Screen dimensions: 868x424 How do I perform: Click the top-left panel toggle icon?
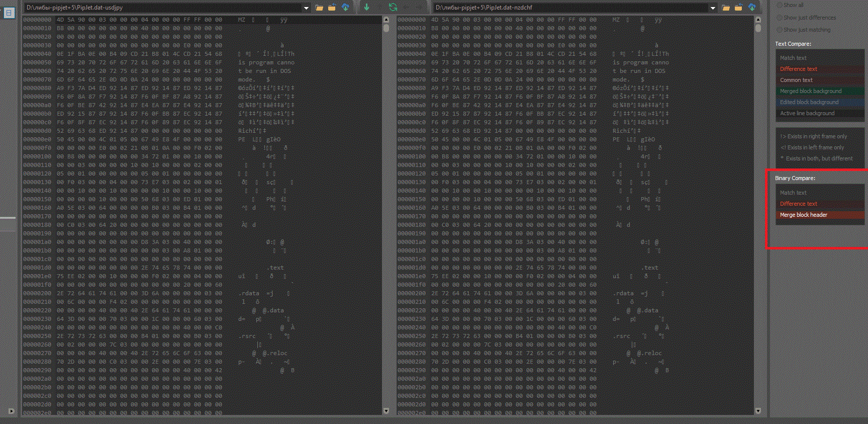point(9,13)
